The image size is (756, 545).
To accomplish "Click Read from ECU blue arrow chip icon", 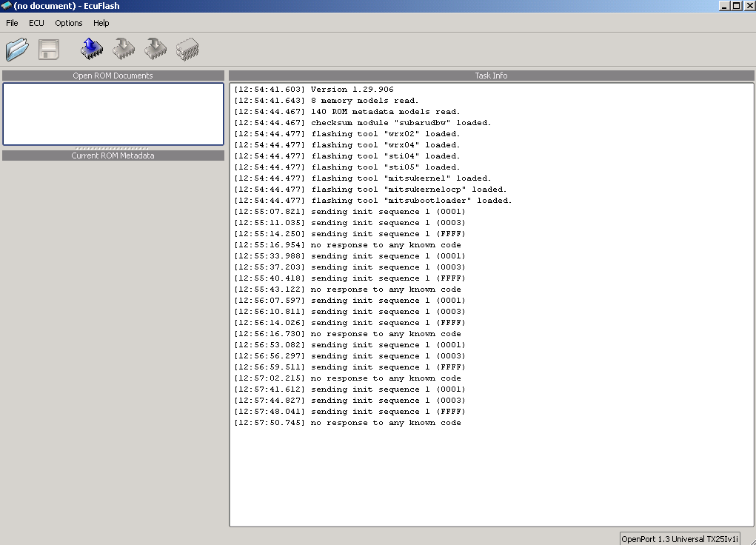I will (92, 49).
